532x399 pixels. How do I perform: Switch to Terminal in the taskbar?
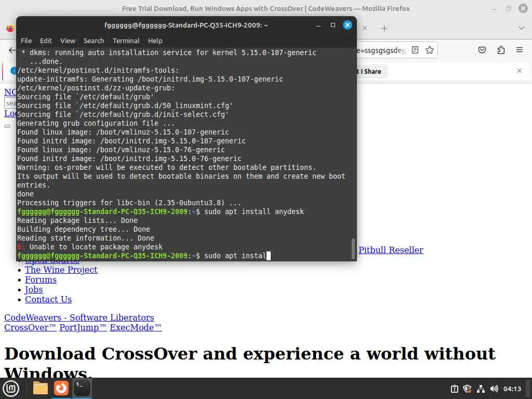click(x=82, y=388)
